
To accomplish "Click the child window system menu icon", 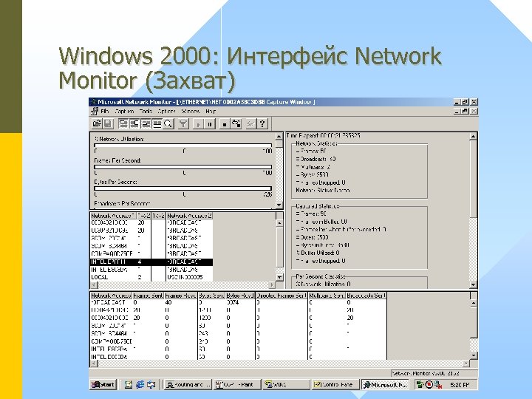I will tap(95, 112).
